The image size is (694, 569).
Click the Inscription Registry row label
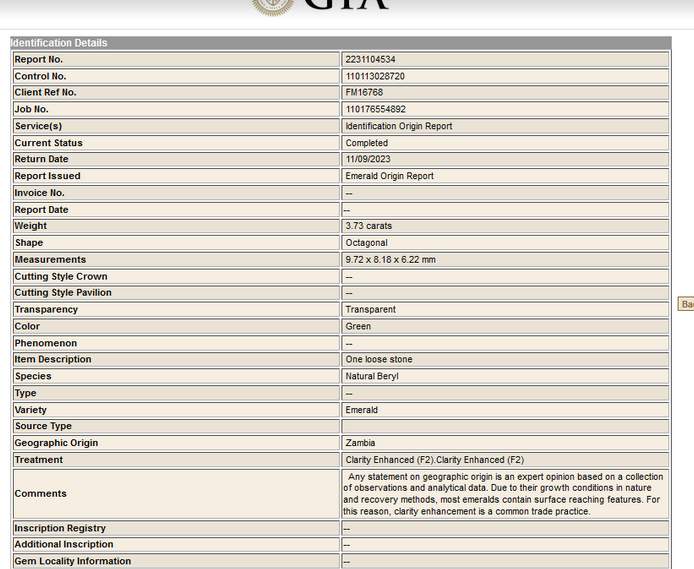(60, 528)
